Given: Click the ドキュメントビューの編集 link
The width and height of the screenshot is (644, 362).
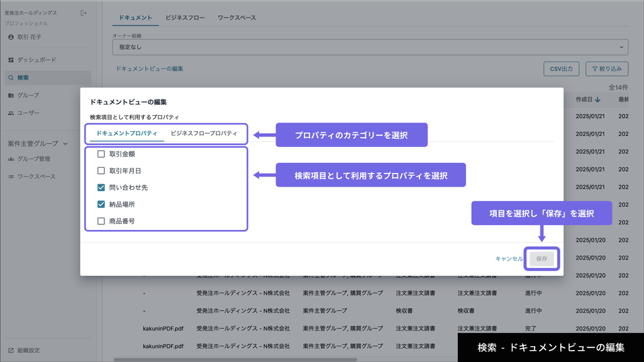Looking at the screenshot, I should pos(149,69).
